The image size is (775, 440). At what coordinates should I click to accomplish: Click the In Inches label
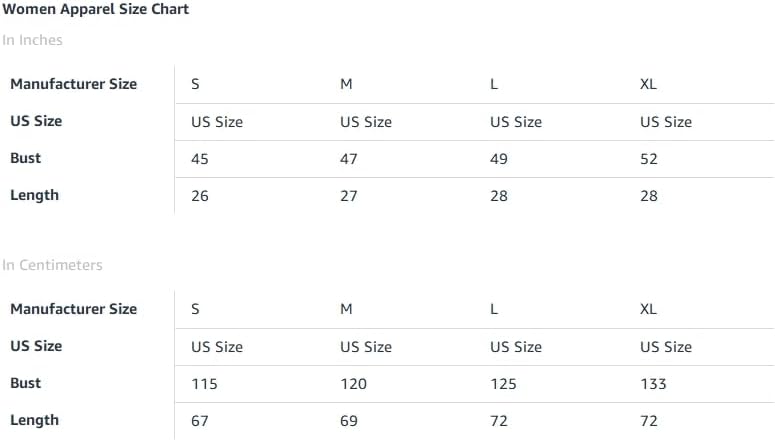[x=32, y=40]
